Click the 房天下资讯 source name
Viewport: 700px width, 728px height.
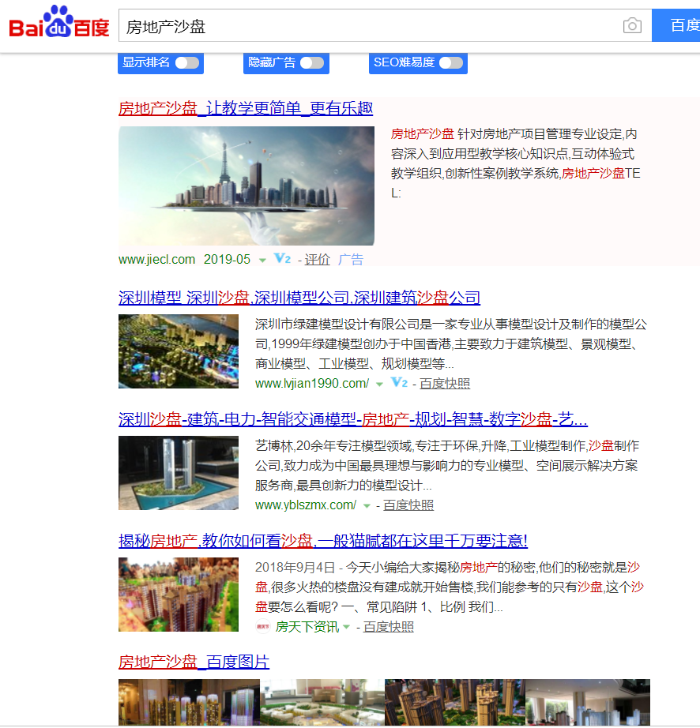[x=307, y=627]
